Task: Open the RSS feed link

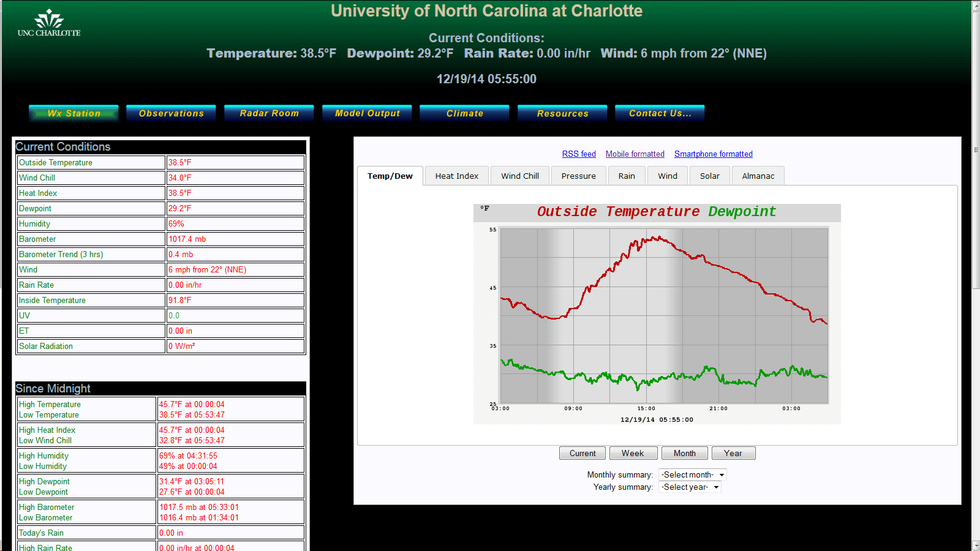Action: [579, 154]
